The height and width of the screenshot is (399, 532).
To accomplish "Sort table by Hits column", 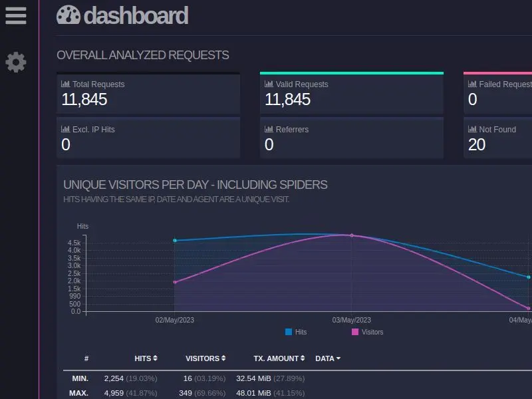I will (146, 358).
